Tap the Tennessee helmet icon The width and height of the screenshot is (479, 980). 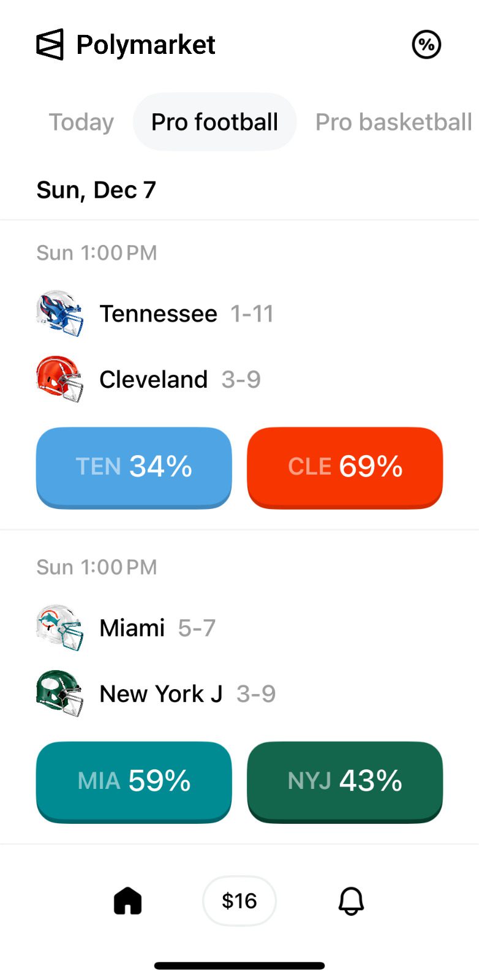[x=59, y=314]
